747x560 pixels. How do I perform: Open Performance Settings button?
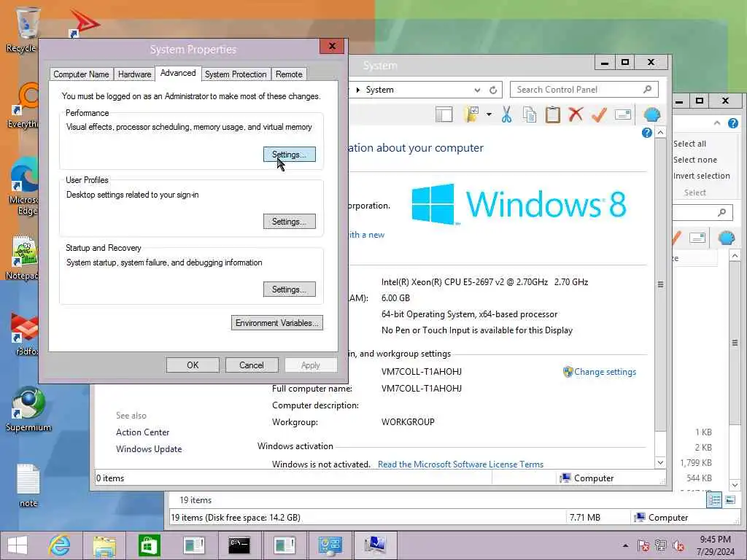289,155
